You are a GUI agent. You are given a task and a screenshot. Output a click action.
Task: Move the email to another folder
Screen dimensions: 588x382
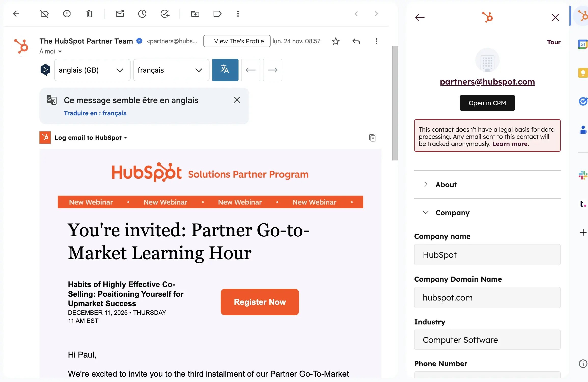[x=195, y=14]
